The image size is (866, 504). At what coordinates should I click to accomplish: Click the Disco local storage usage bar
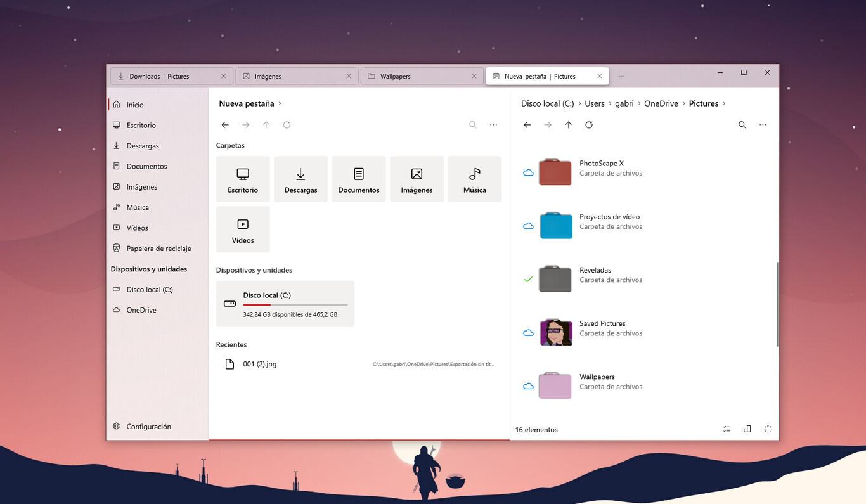tap(295, 304)
